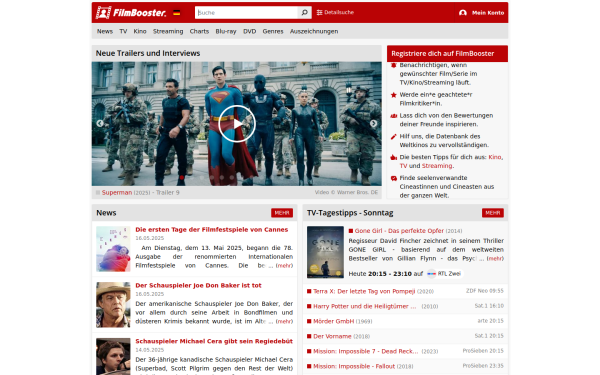Click the Registriere dich auf FilmBooster header
Viewport: 600px width, 375px height.
point(447,54)
